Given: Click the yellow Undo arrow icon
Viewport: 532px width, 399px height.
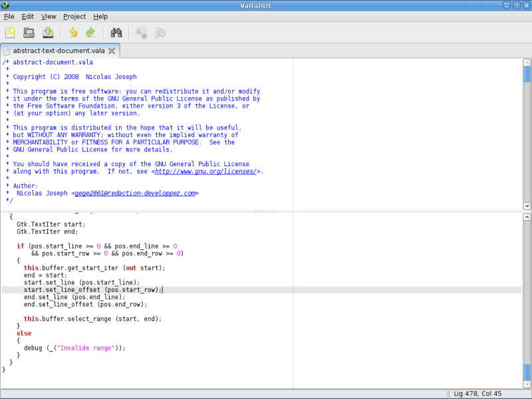Looking at the screenshot, I should click(73, 33).
